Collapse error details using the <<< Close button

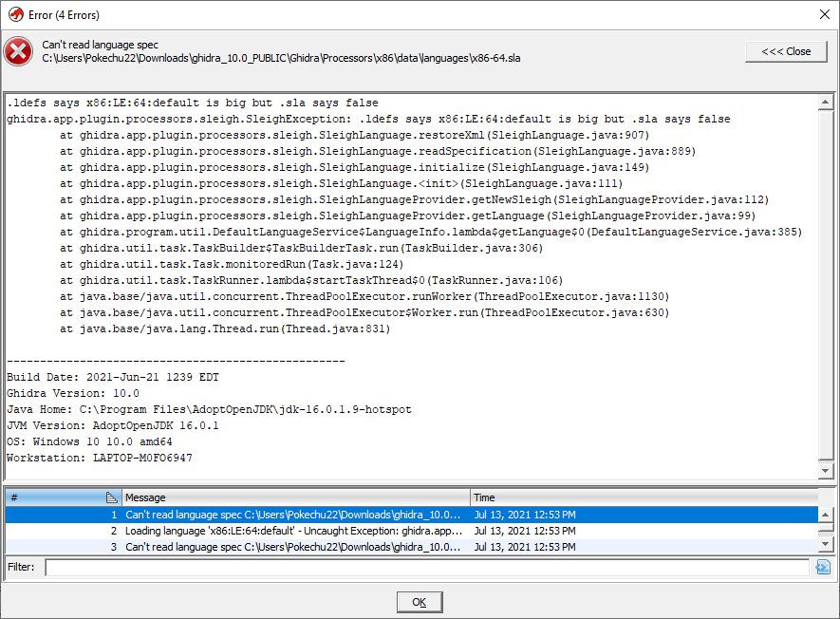tap(786, 52)
